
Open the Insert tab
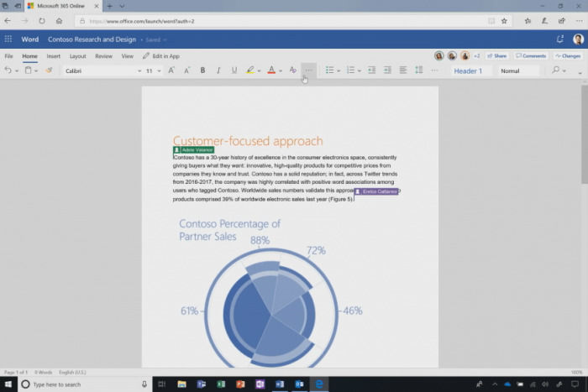point(53,56)
